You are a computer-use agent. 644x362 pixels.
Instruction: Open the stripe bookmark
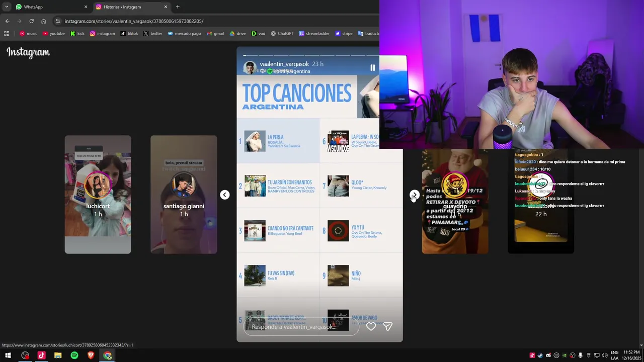(344, 34)
